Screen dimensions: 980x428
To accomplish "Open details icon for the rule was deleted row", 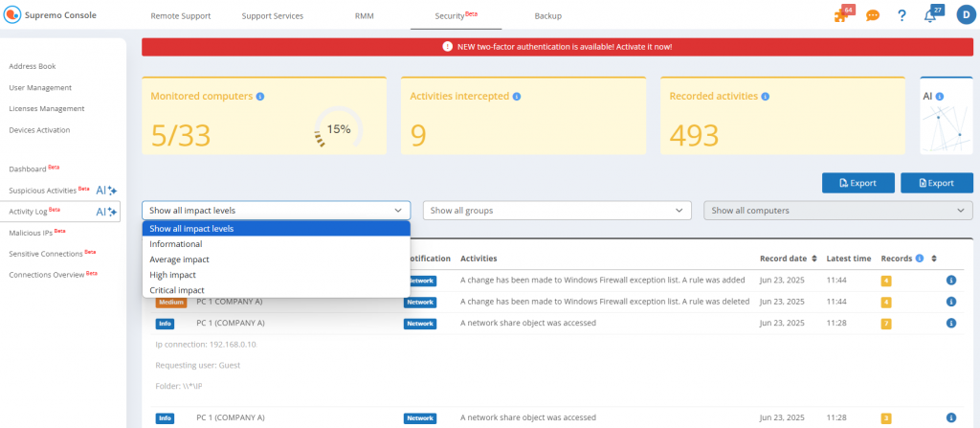I will click(950, 302).
